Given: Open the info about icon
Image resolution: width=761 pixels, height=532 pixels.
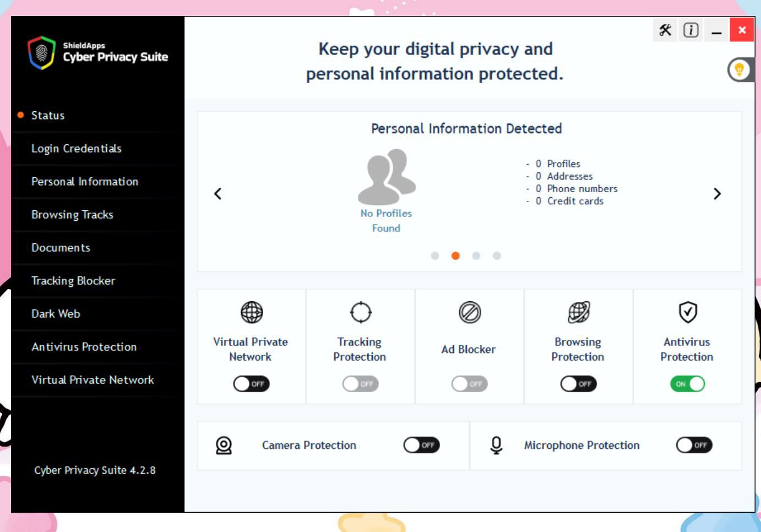Looking at the screenshot, I should pos(691,30).
